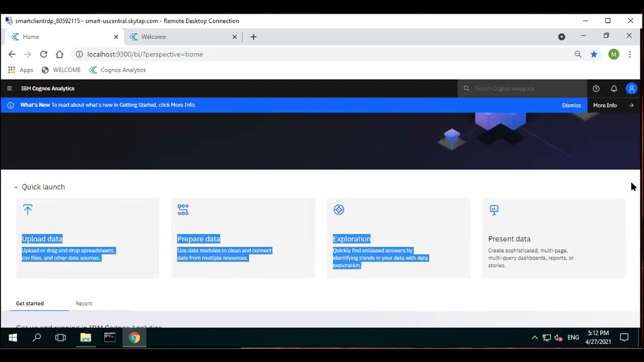Open the Action Center notification icon
Image resolution: width=644 pixels, height=362 pixels.
624,338
